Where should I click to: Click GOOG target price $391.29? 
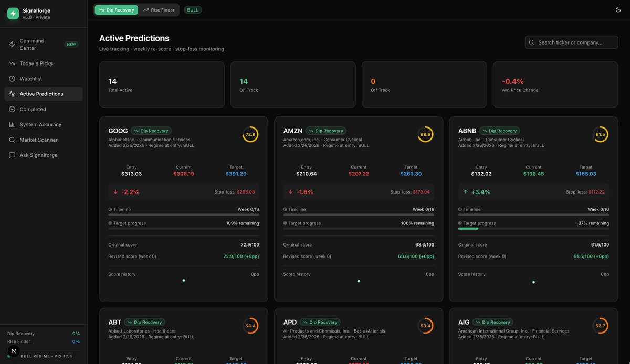coord(236,174)
